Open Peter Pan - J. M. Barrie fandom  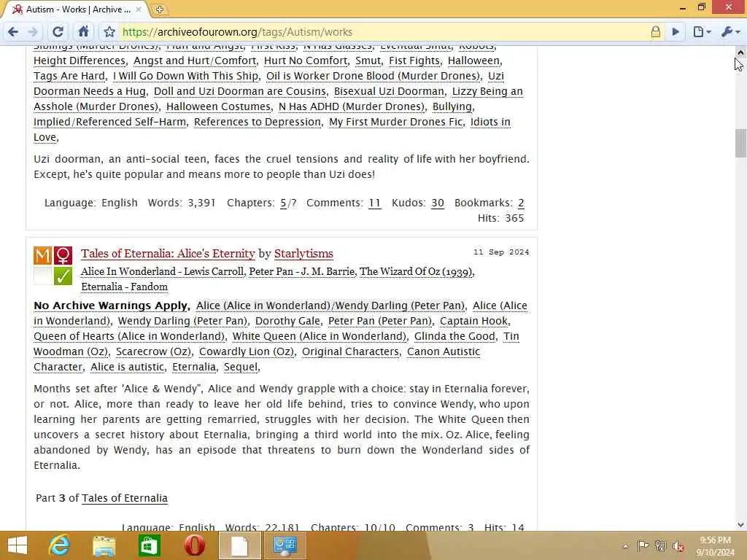(x=301, y=271)
